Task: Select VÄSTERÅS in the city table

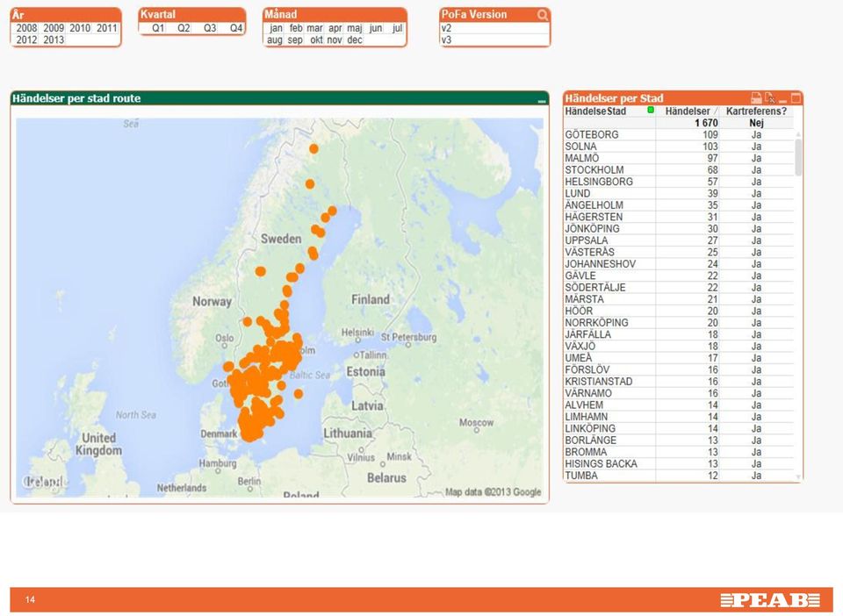Action: pyautogui.click(x=589, y=252)
